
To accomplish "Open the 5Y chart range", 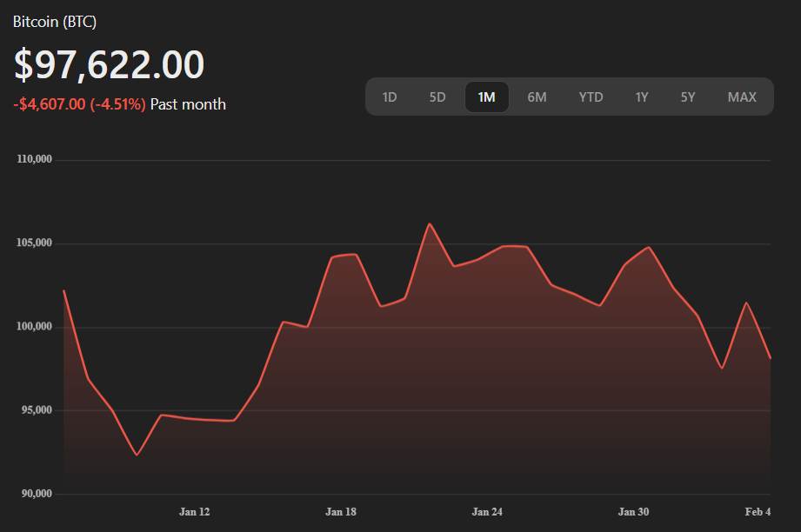I will point(688,97).
